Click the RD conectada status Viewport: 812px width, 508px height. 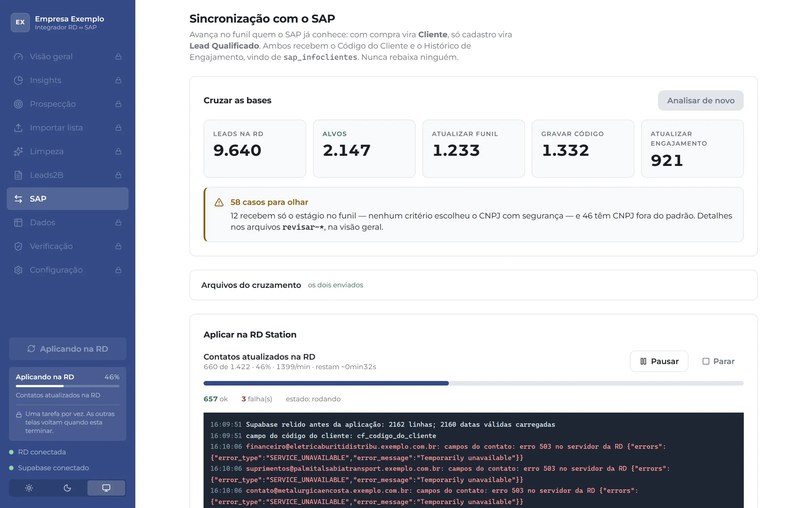pos(38,452)
